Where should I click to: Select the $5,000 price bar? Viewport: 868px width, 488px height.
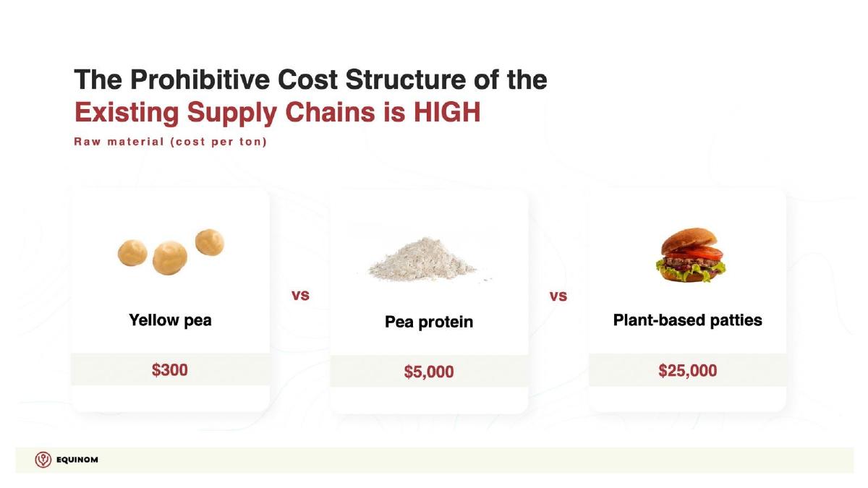coord(429,372)
